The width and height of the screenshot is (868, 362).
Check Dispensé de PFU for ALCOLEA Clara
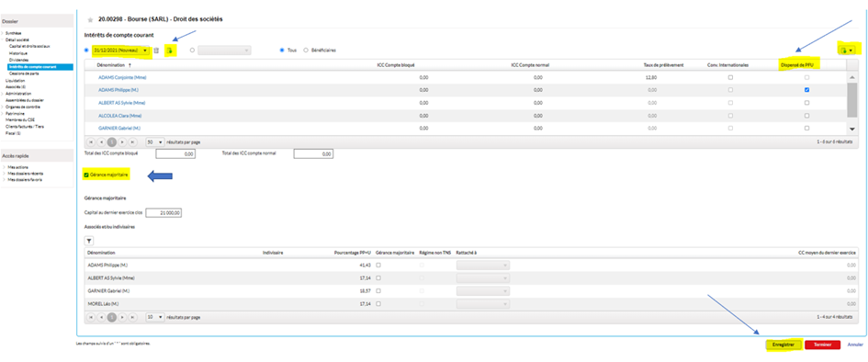pyautogui.click(x=806, y=116)
